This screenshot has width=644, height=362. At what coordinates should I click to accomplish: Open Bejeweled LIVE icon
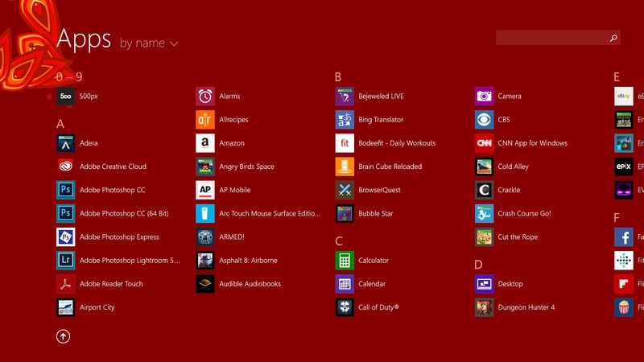point(345,97)
